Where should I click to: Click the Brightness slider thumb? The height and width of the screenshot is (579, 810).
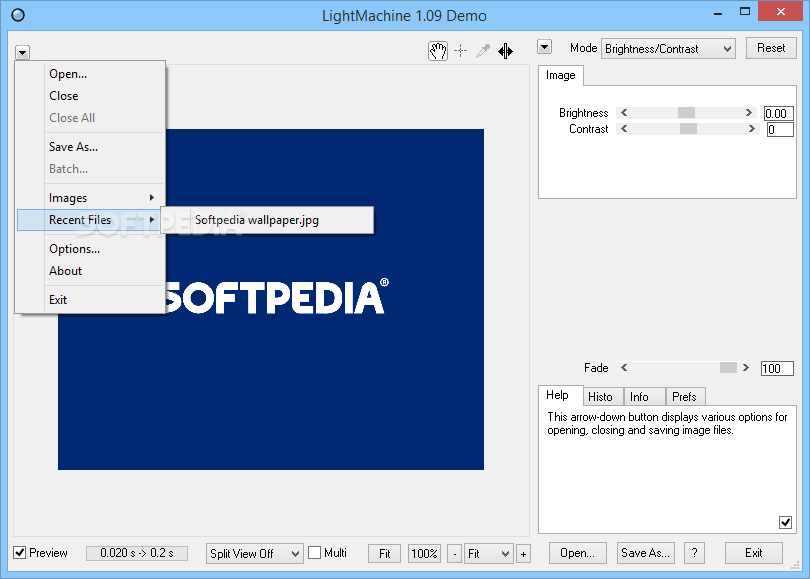pyautogui.click(x=686, y=113)
